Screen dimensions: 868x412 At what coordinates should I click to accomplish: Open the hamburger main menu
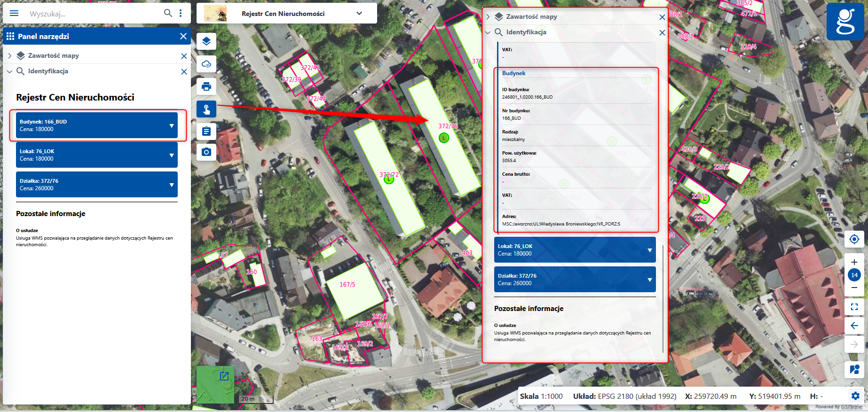[14, 13]
